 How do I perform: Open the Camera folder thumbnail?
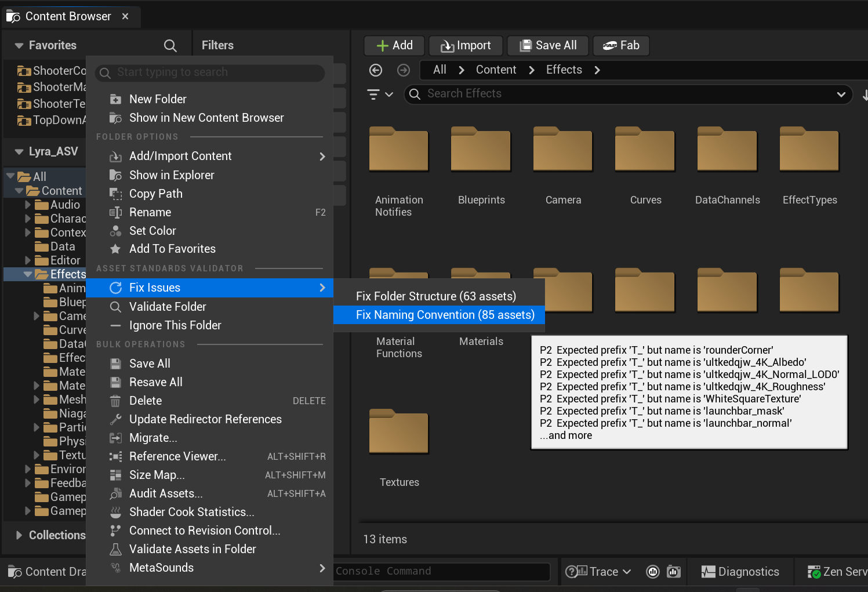(563, 149)
